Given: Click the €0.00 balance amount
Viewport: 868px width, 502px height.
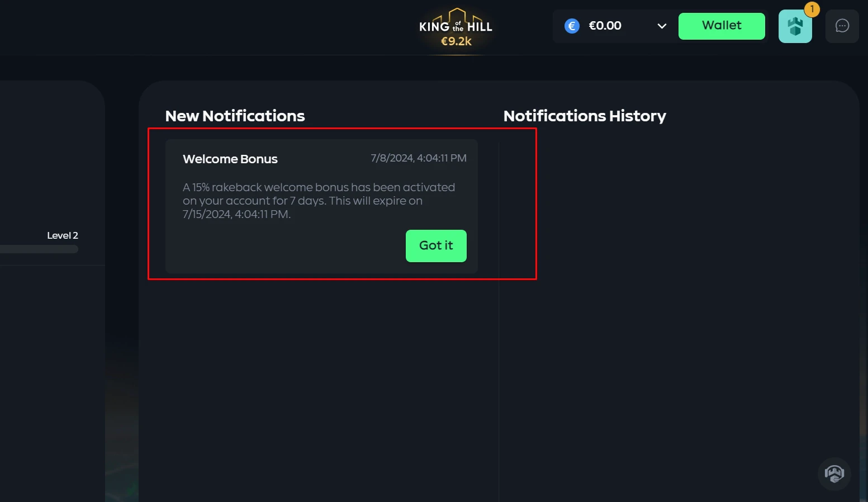Looking at the screenshot, I should pyautogui.click(x=605, y=26).
